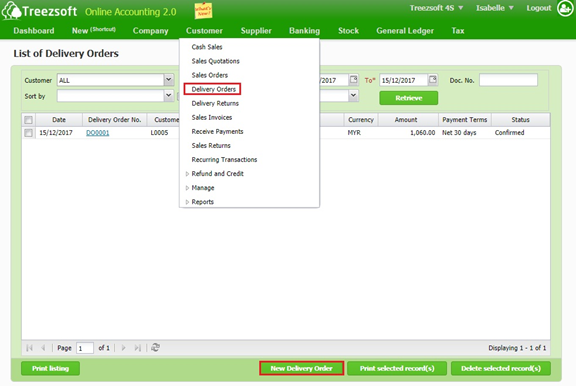Click the user profile add icon

point(565,8)
